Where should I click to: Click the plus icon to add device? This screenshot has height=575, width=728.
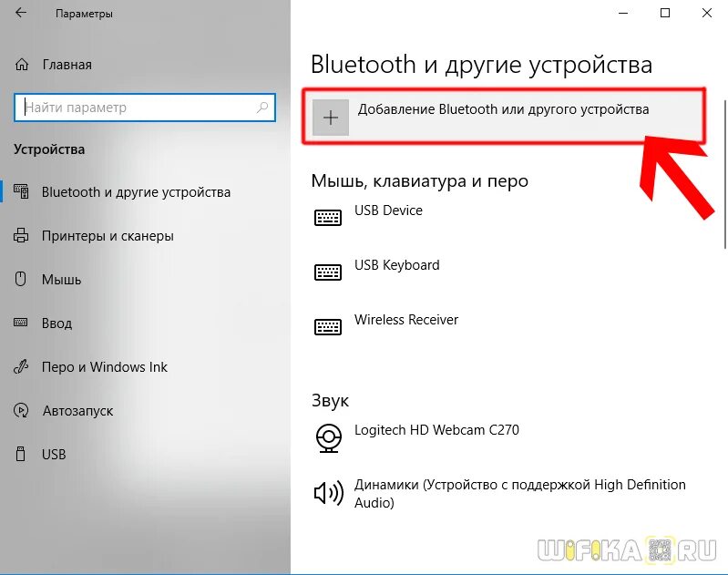[331, 118]
